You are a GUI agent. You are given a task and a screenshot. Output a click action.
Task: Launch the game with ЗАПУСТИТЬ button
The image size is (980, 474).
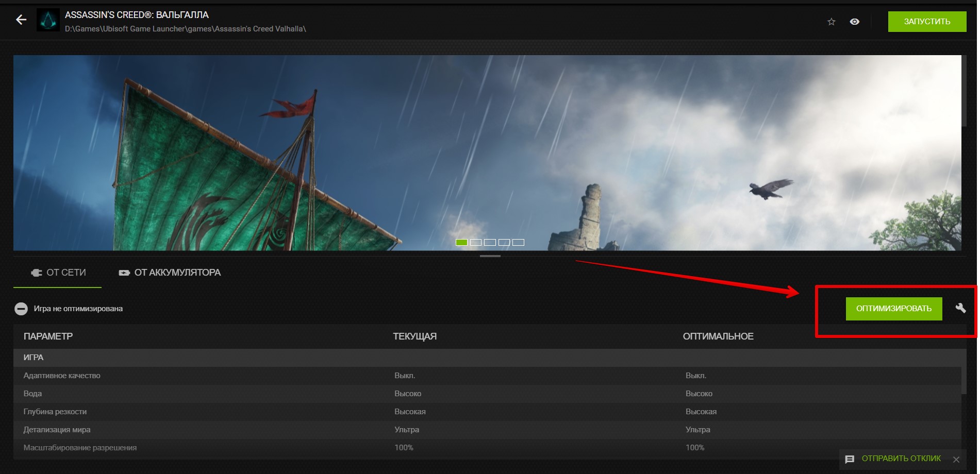point(927,22)
